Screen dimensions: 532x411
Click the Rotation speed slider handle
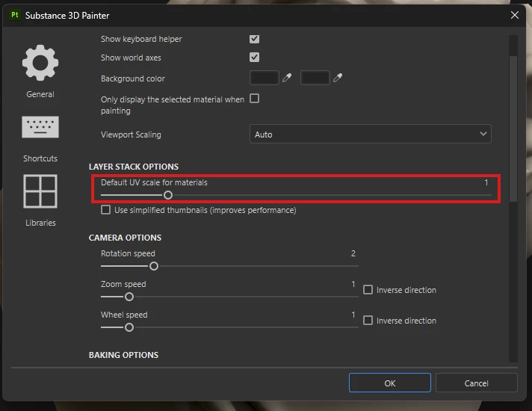(154, 266)
